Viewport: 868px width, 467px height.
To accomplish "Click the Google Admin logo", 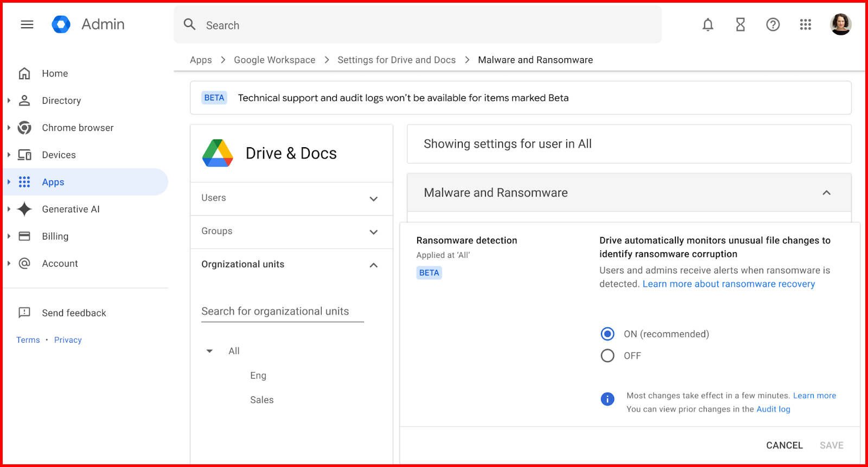I will (61, 24).
